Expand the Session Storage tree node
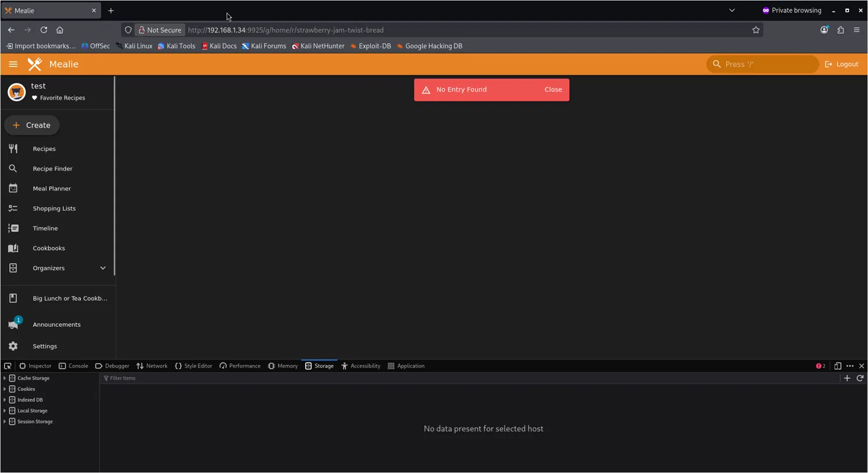 [5, 422]
